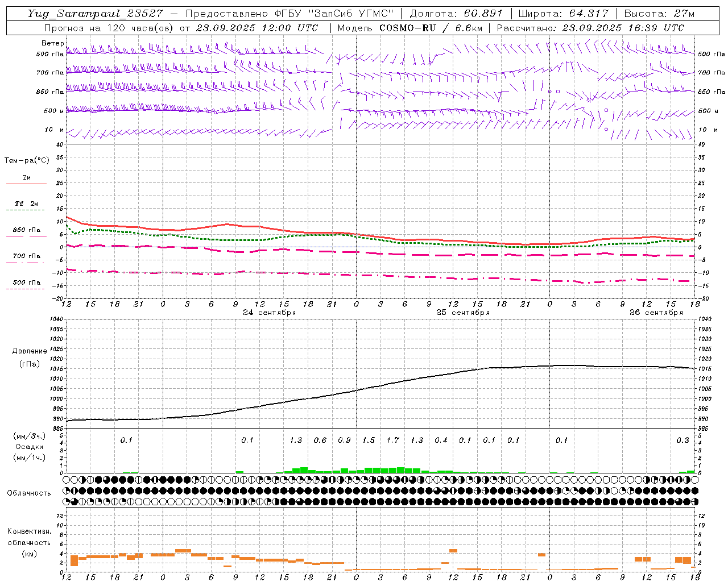Screen dimensions: 728x582
Task: Click the 3-hour precipitation value 1.5
Action: pyautogui.click(x=369, y=440)
